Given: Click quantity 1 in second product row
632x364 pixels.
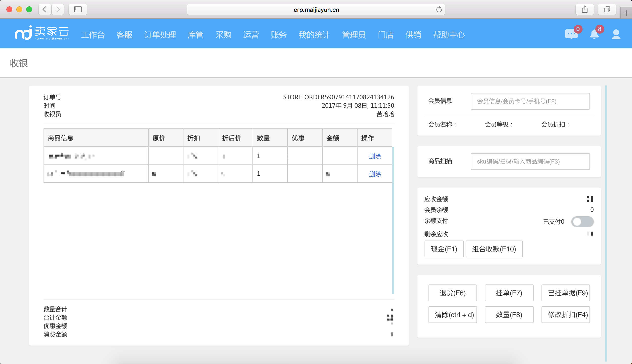Looking at the screenshot, I should [x=259, y=174].
